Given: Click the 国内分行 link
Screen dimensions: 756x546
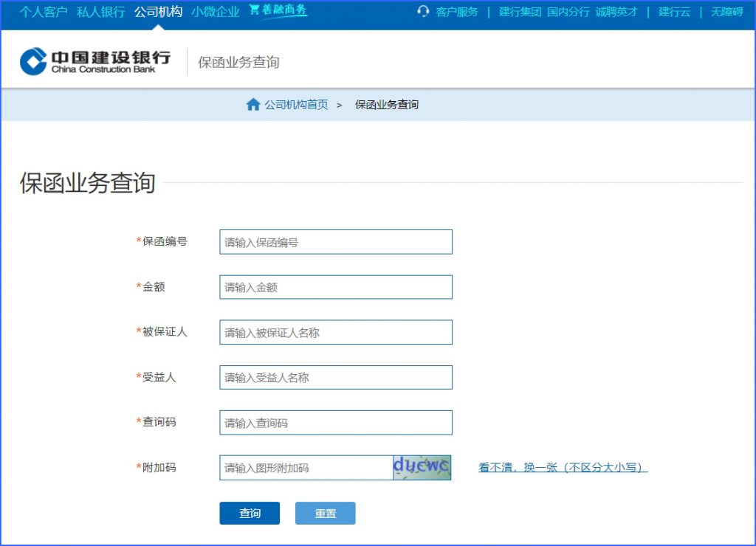Looking at the screenshot, I should [x=567, y=12].
